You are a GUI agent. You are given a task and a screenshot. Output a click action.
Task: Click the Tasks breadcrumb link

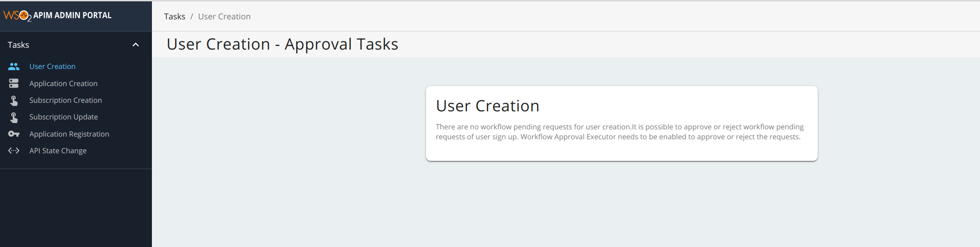(174, 17)
